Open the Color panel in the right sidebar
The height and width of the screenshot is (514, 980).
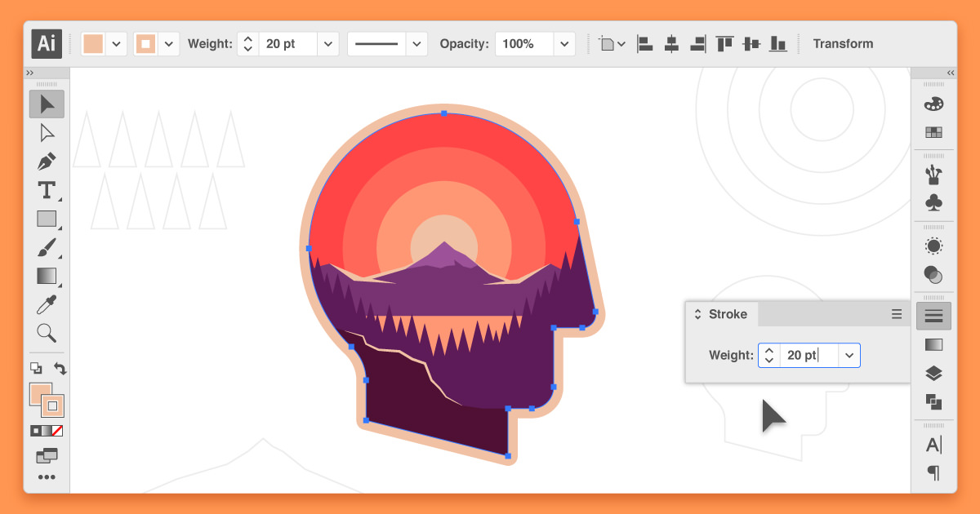[x=933, y=104]
